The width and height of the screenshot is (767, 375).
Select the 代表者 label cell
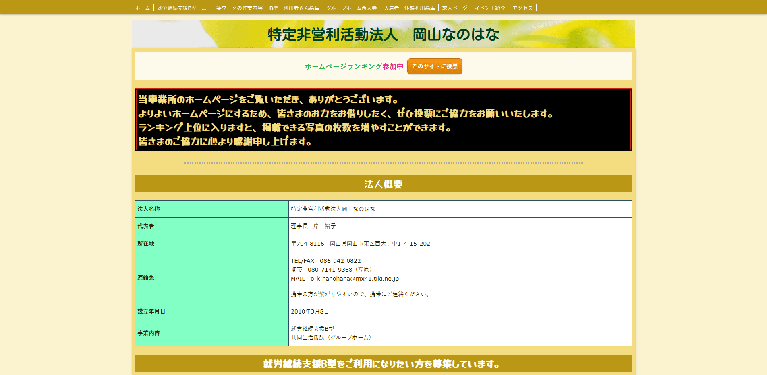point(211,226)
